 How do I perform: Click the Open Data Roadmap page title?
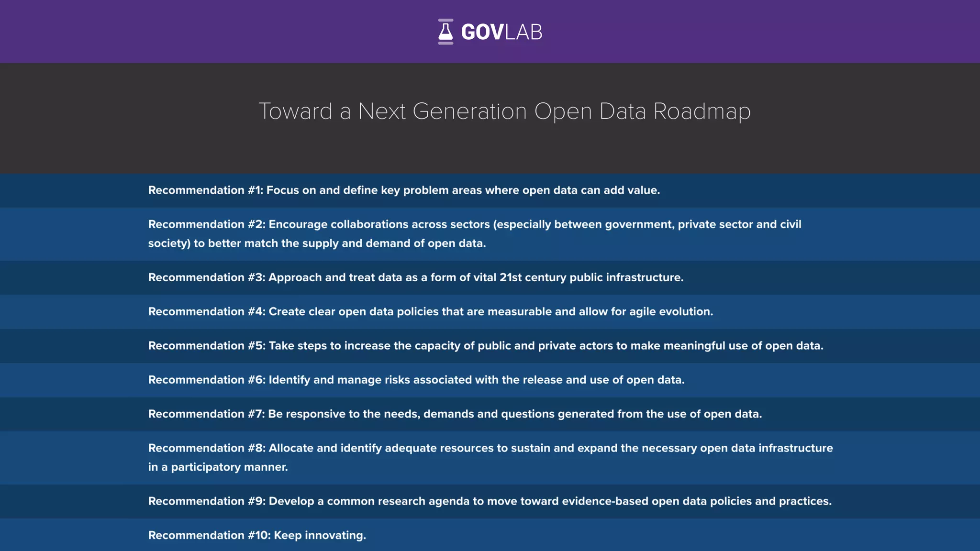click(504, 111)
